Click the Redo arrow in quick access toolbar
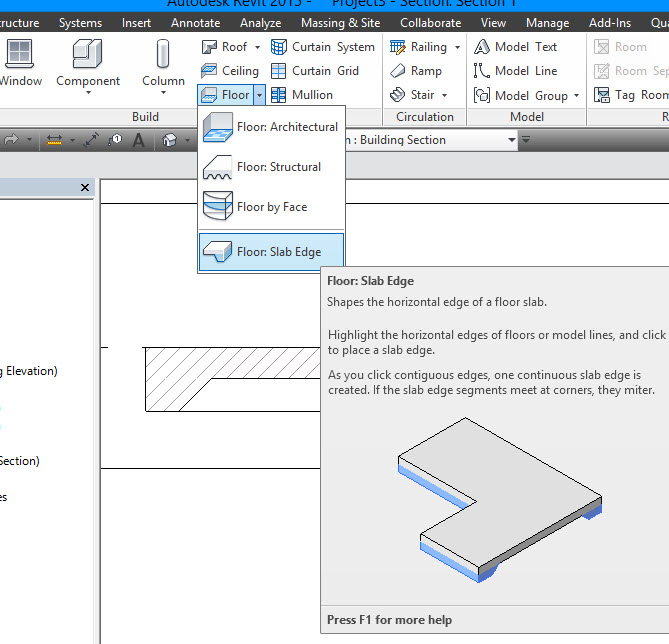Viewport: 669px width, 644px height. coord(12,140)
